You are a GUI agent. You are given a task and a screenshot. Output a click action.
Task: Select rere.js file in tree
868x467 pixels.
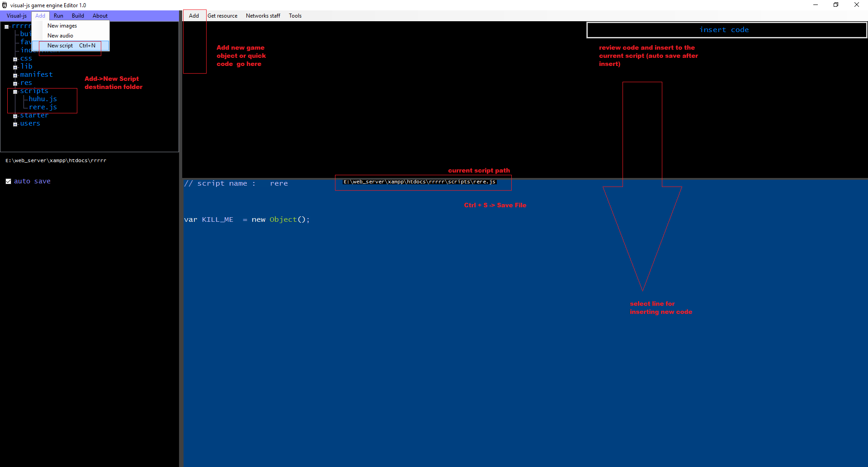43,107
